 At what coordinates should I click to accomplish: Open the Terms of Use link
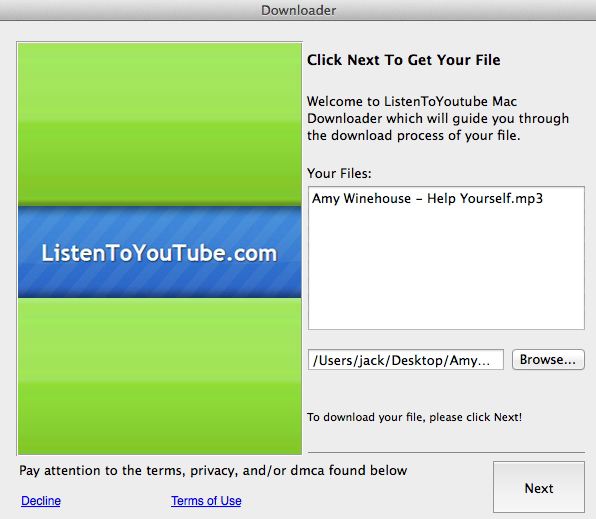pyautogui.click(x=206, y=501)
